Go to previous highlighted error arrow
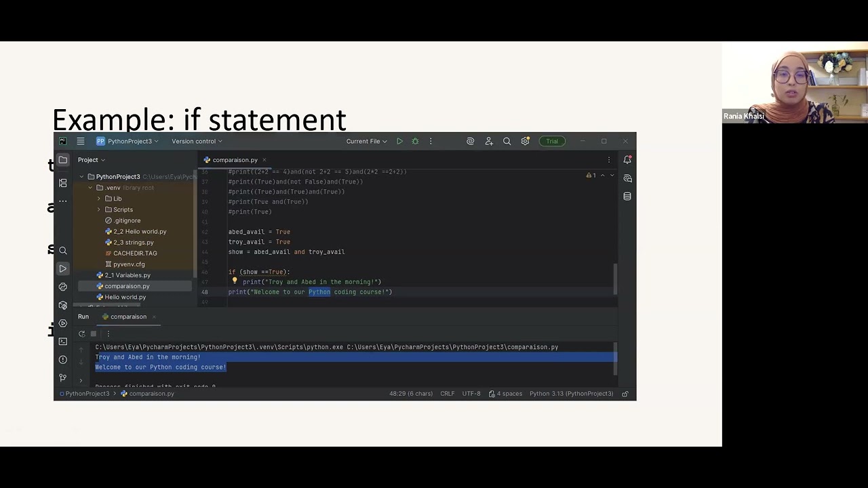 pos(603,176)
